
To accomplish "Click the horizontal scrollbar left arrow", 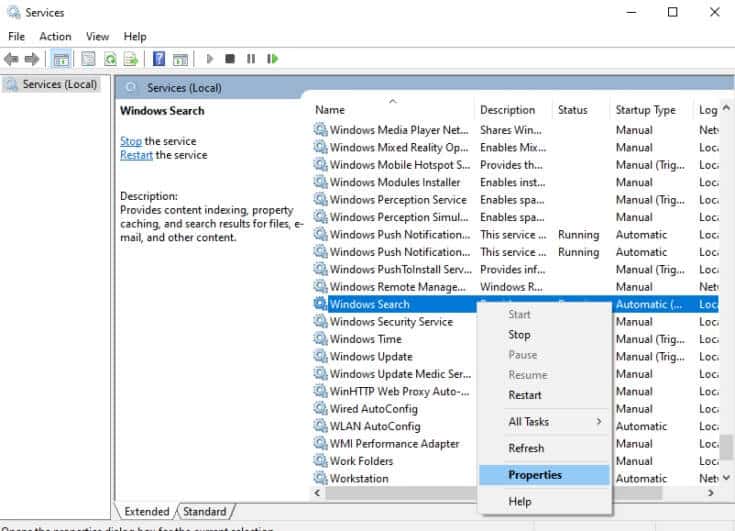I will 317,493.
